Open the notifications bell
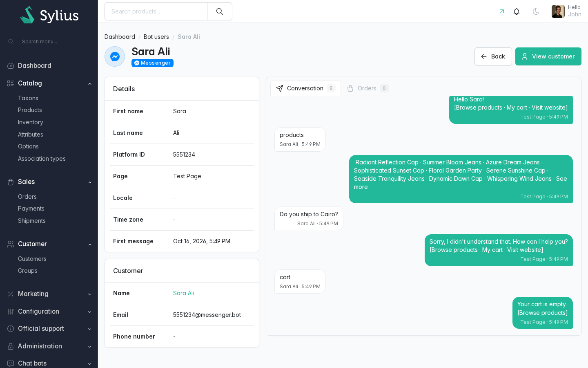Screen dimensions: 588x368 (517, 11)
